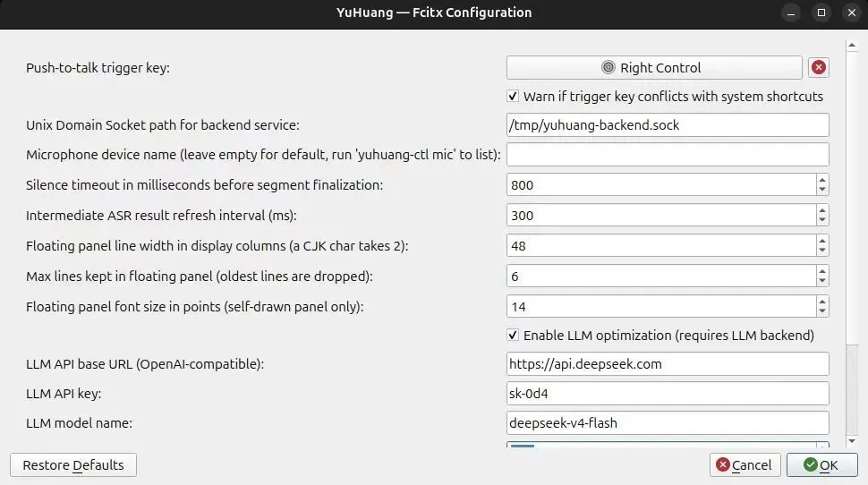The width and height of the screenshot is (868, 485).
Task: Select the LLM API key text box
Action: pos(668,394)
